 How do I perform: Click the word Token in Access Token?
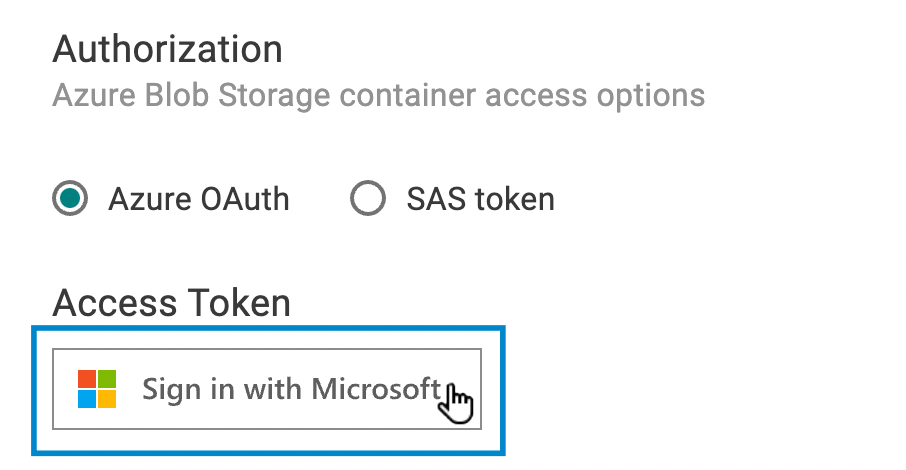[x=240, y=303]
